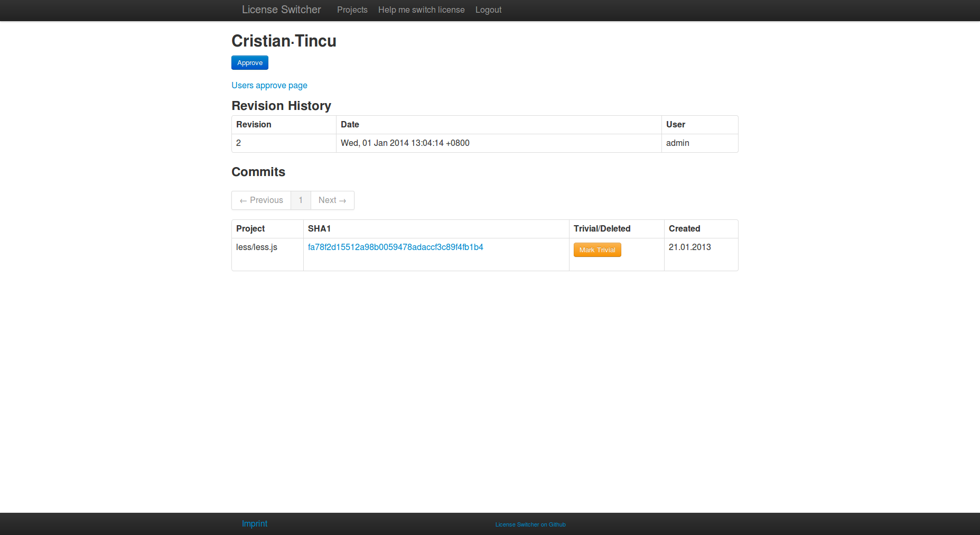Select the created date 21.01.2013

pos(701,254)
